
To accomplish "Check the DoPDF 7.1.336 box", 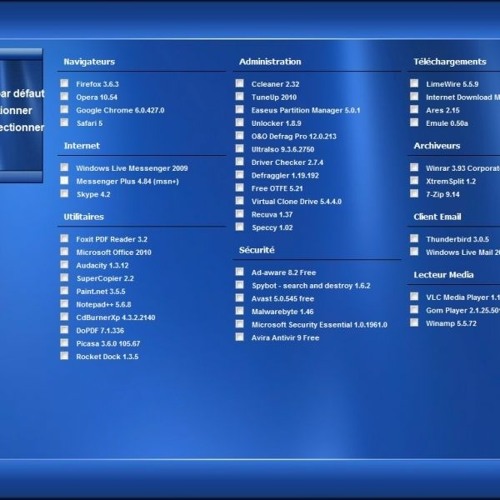I will coord(64,330).
